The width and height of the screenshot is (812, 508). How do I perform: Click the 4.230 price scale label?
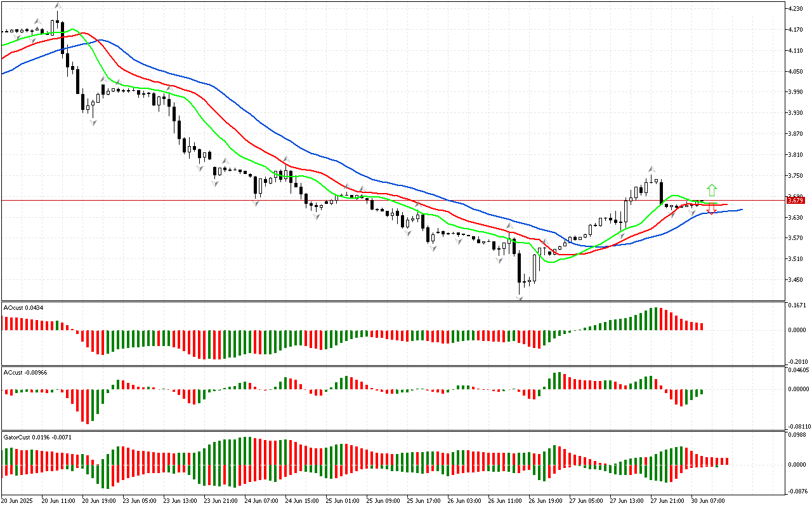coord(796,9)
